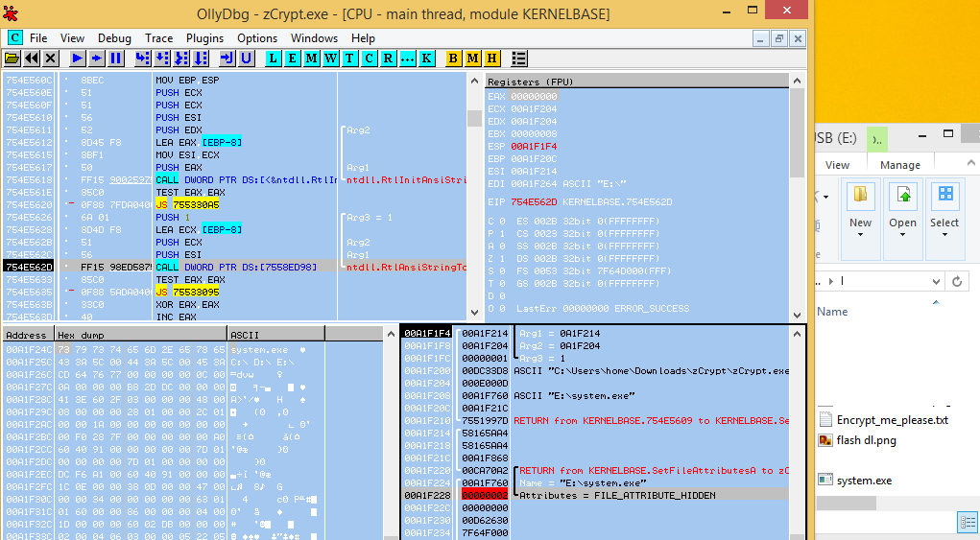Image resolution: width=980 pixels, height=540 pixels.
Task: Select Encrypt_me_please.txt in the file list
Action: click(892, 420)
